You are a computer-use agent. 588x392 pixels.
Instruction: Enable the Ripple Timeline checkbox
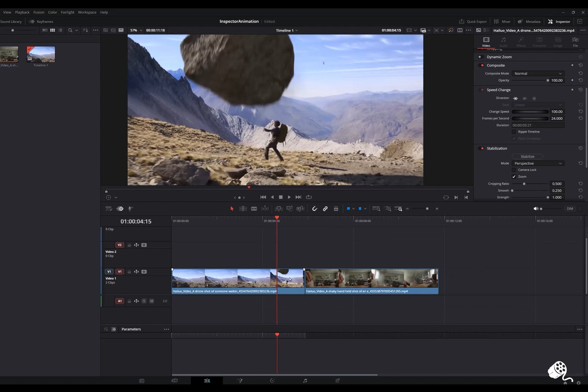pyautogui.click(x=514, y=132)
